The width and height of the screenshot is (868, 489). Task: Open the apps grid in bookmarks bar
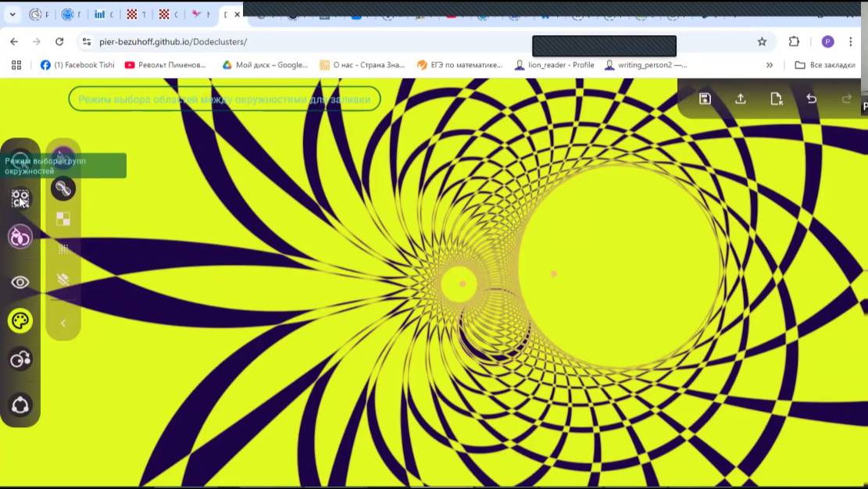tap(16, 65)
